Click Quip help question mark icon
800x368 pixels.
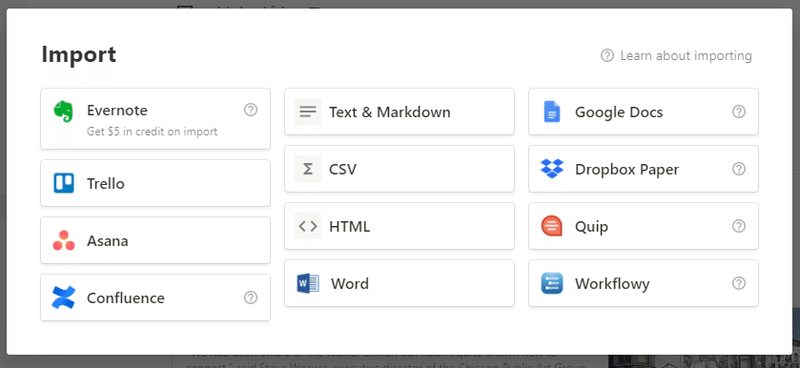pyautogui.click(x=739, y=226)
